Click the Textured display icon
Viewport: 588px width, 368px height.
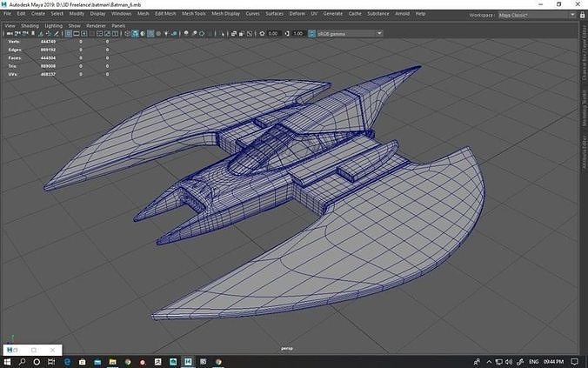coord(158,33)
